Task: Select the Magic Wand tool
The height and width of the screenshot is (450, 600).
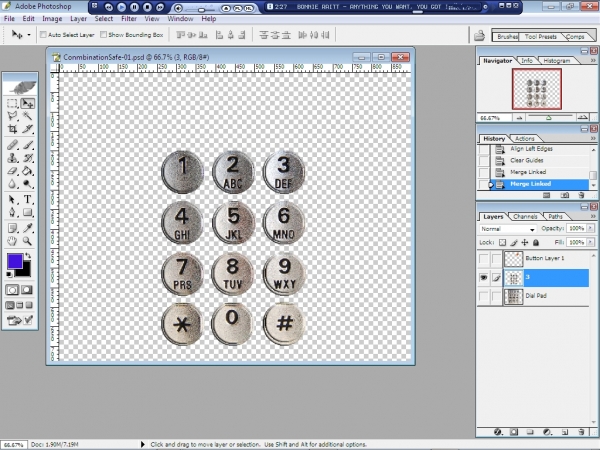Action: (x=27, y=116)
